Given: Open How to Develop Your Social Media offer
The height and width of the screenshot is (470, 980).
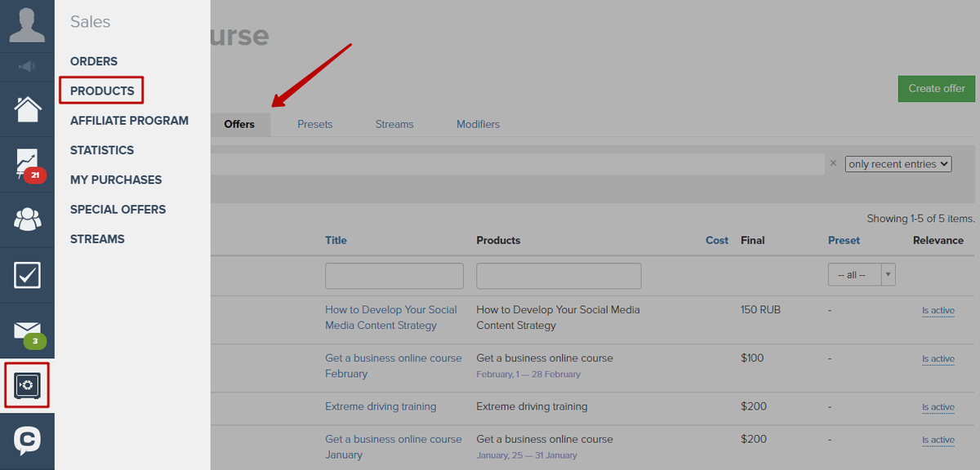Looking at the screenshot, I should [x=391, y=317].
